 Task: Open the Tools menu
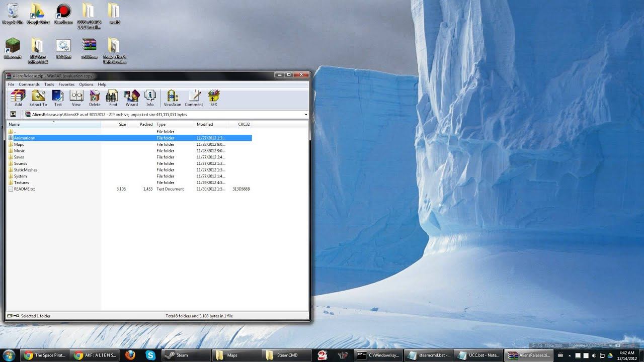pos(49,84)
